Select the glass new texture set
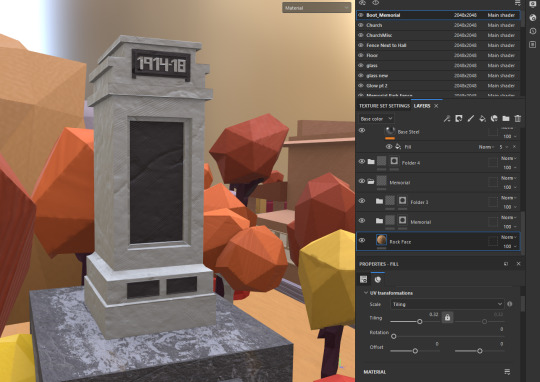Viewport: 540px width, 382px height. point(438,75)
